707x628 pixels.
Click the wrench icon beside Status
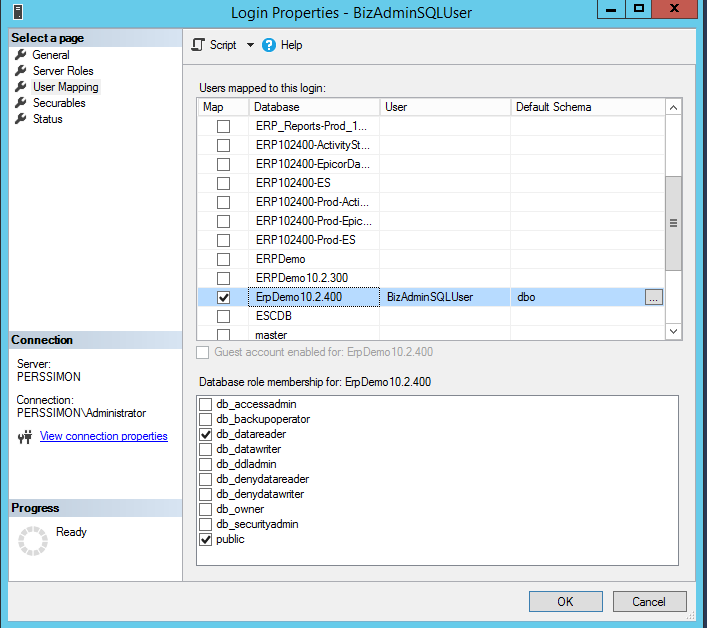point(20,119)
